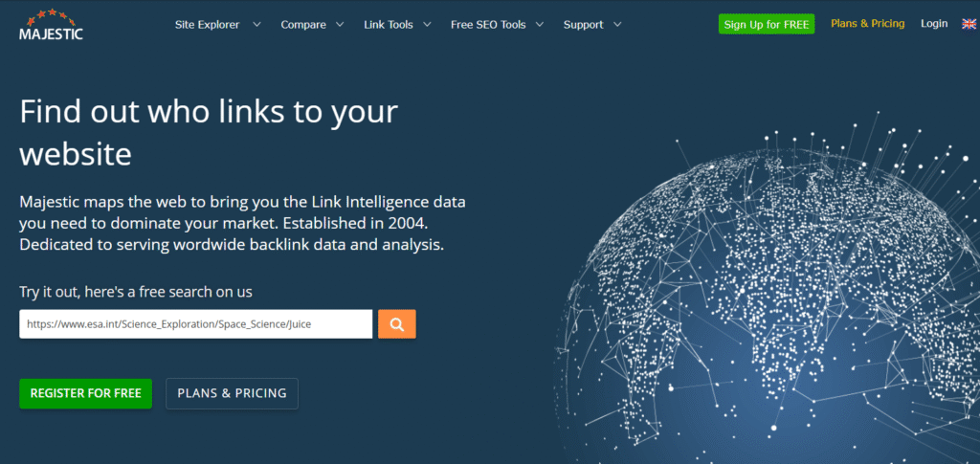
Task: Open the Free SEO Tools menu
Action: coord(488,25)
